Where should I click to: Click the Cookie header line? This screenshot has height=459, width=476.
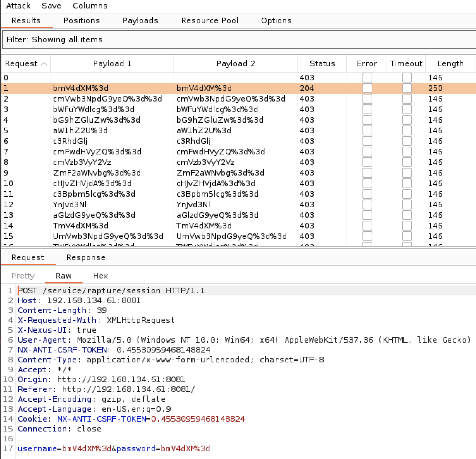[131, 419]
